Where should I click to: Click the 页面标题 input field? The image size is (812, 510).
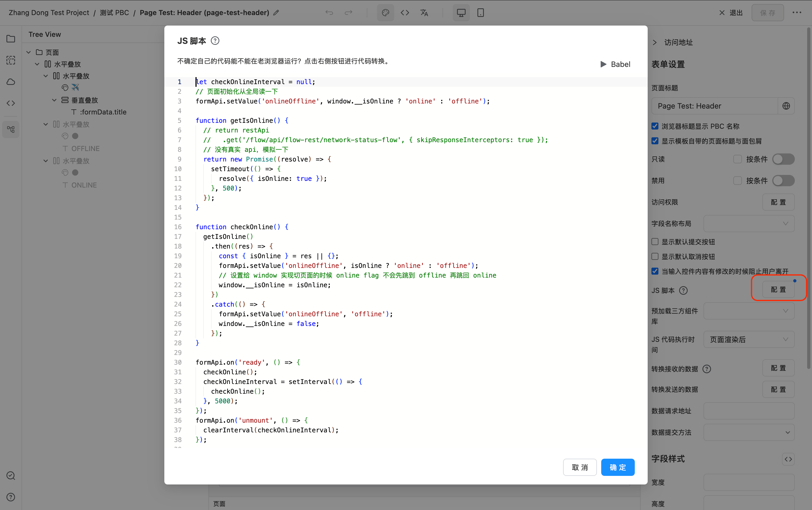[714, 106]
